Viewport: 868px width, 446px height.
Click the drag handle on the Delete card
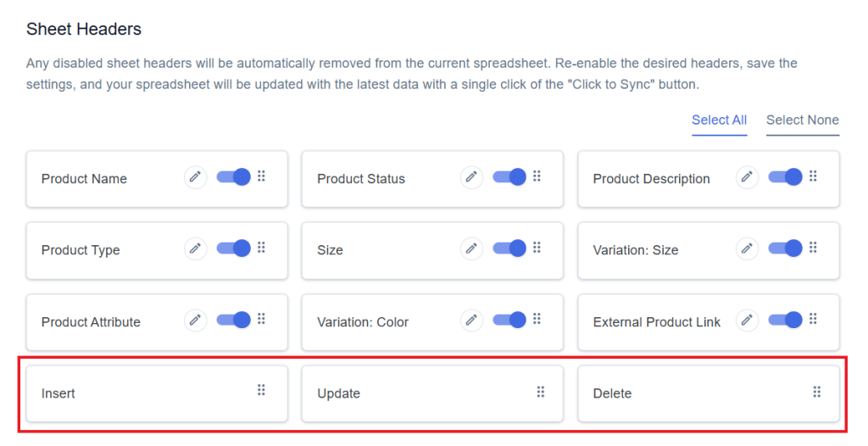[816, 393]
